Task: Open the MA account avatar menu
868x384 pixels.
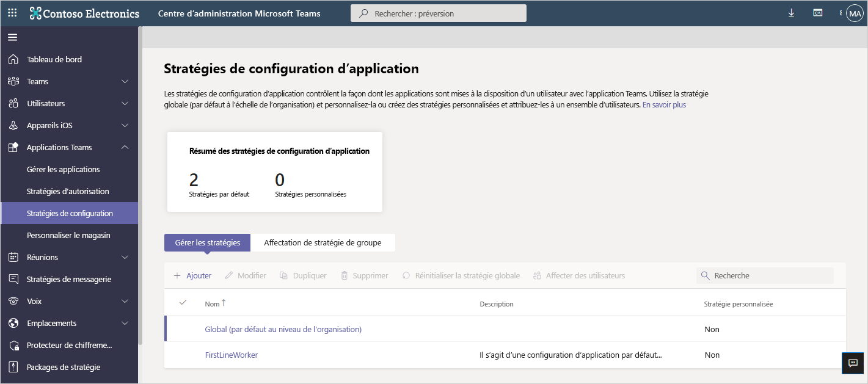Action: pos(855,13)
